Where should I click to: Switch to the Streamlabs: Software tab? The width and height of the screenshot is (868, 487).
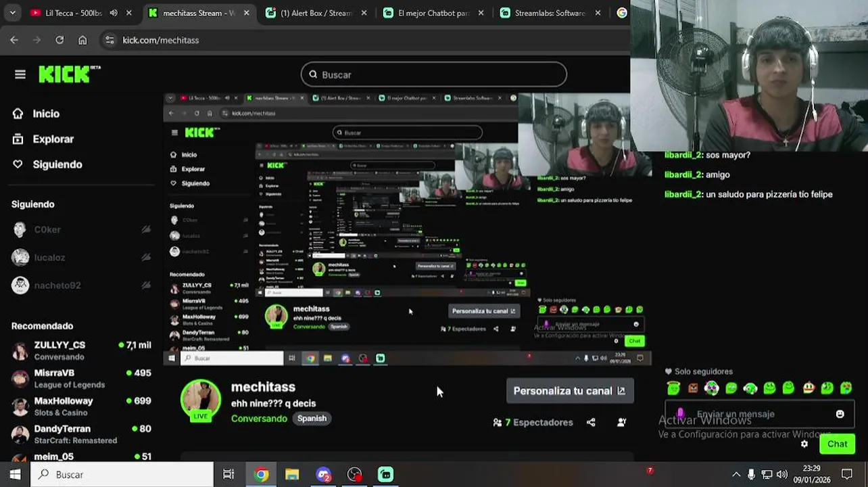[x=550, y=13]
